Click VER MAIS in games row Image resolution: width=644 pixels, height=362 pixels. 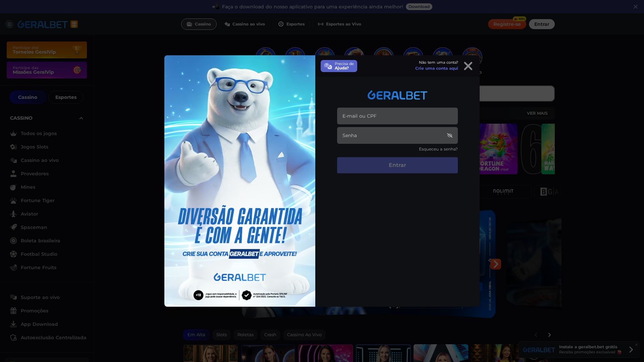pos(537,113)
